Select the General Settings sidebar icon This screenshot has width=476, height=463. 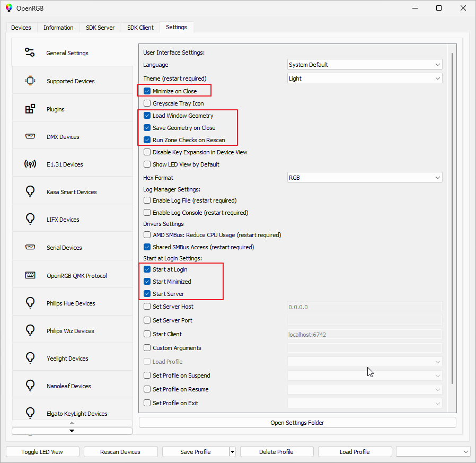[29, 53]
